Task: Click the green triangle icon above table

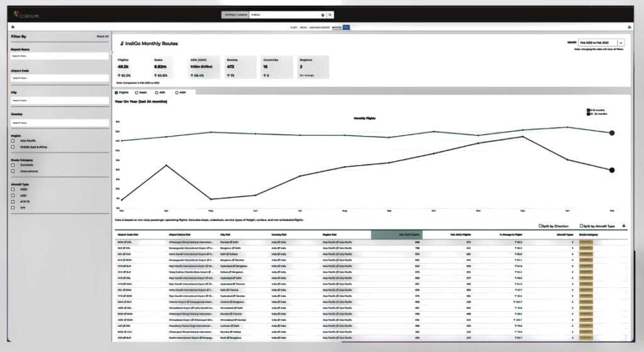Action: (x=623, y=225)
